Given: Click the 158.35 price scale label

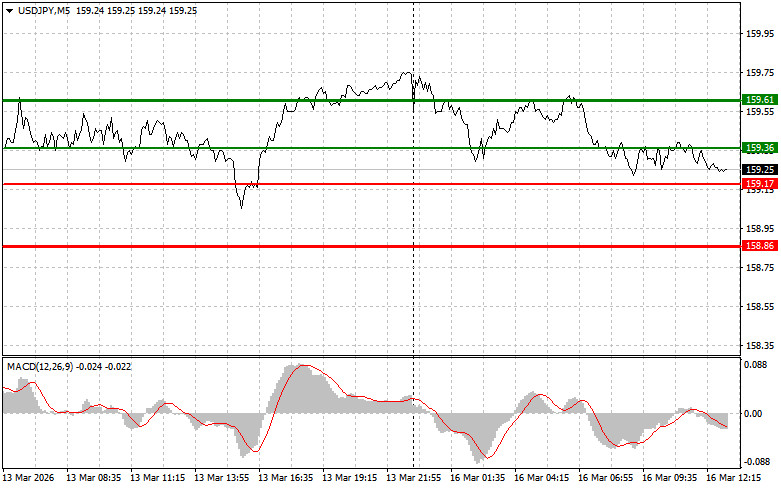Looking at the screenshot, I should point(760,346).
